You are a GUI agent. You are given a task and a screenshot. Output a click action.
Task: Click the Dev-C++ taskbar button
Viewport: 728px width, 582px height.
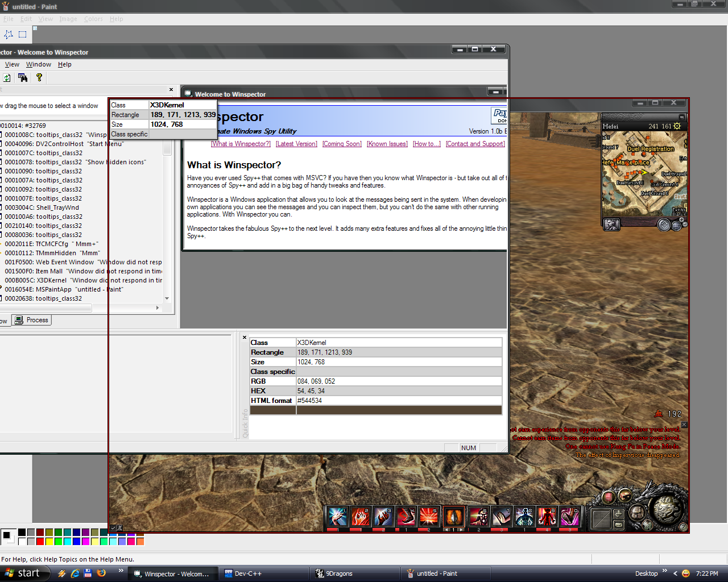[x=248, y=573]
